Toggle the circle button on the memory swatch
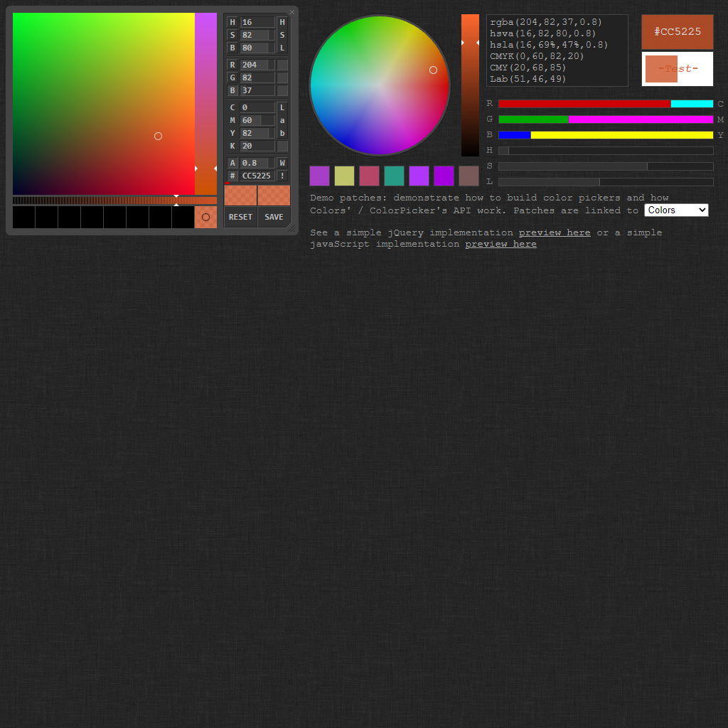This screenshot has height=728, width=728. coord(205,217)
